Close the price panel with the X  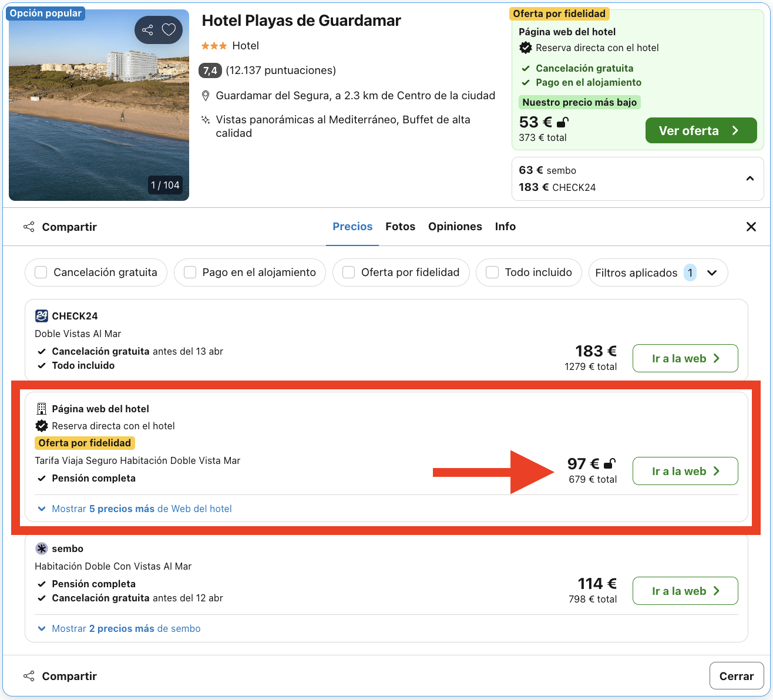pos(751,227)
